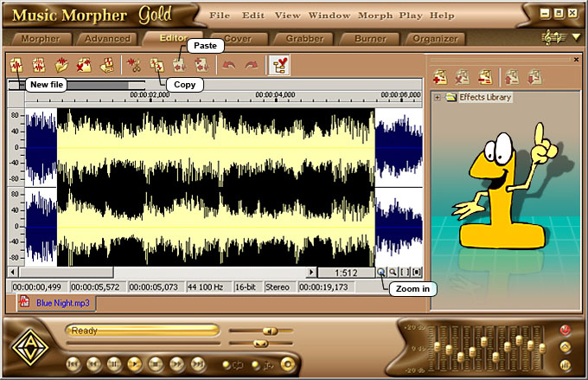588x380 pixels.
Task: Toggle the repeat loop control in the player
Action: (233, 364)
